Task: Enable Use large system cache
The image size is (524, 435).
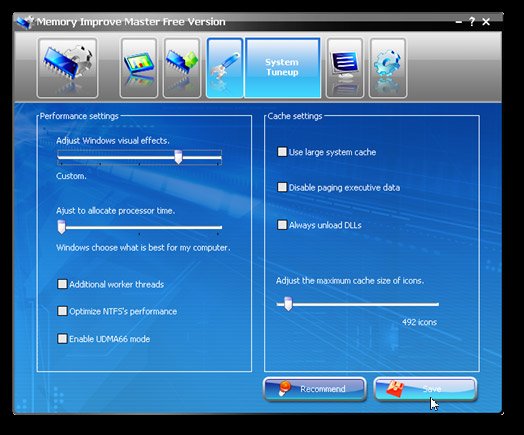Action: pyautogui.click(x=282, y=152)
